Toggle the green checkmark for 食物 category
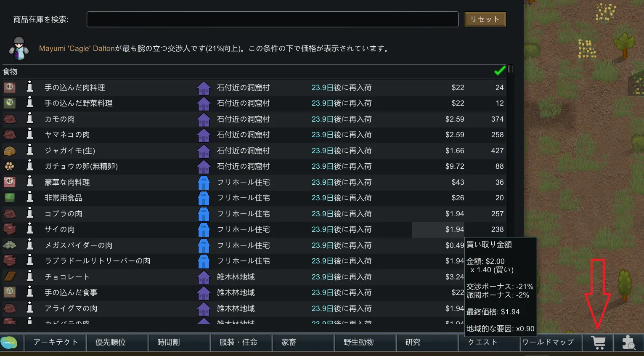Screen dimensions: 644x356 [x=500, y=71]
